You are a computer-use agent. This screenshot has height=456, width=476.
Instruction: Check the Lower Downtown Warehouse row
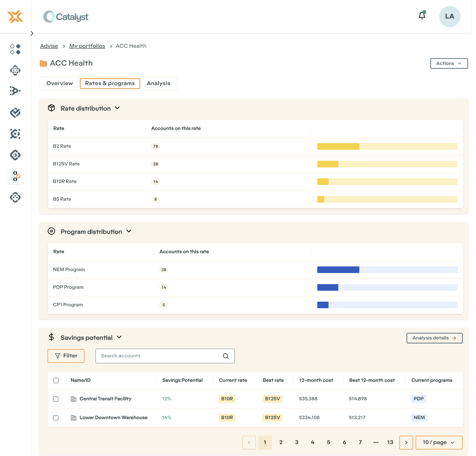pyautogui.click(x=56, y=418)
